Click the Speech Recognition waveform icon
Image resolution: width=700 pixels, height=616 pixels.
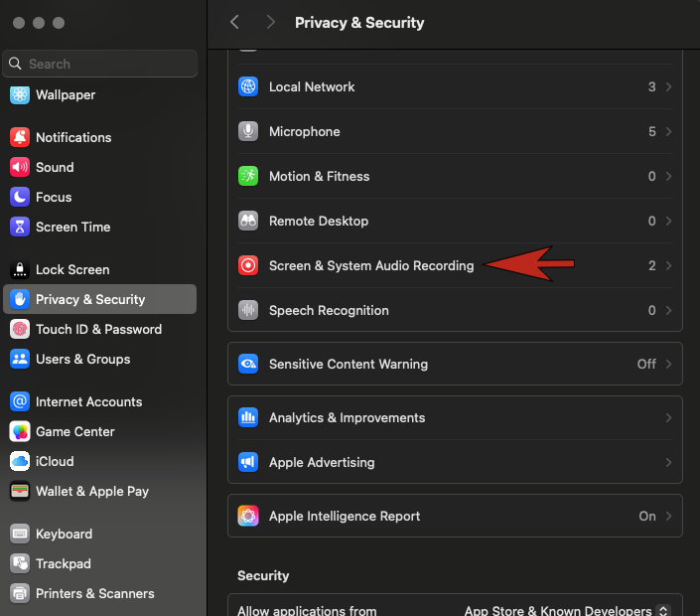(x=248, y=310)
